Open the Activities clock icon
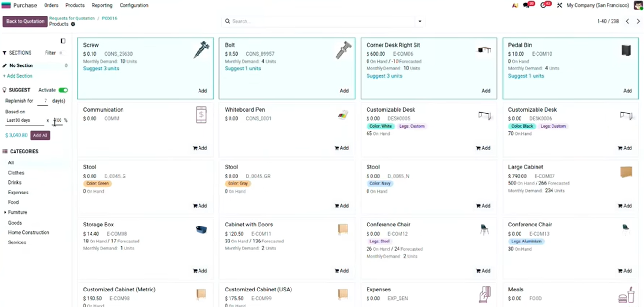The width and height of the screenshot is (644, 307). pyautogui.click(x=543, y=5)
